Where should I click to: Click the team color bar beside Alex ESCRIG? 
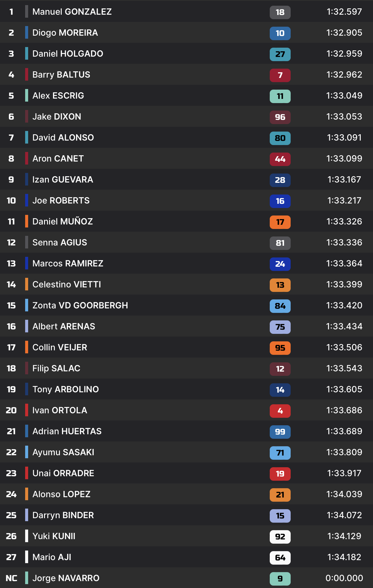(x=27, y=96)
